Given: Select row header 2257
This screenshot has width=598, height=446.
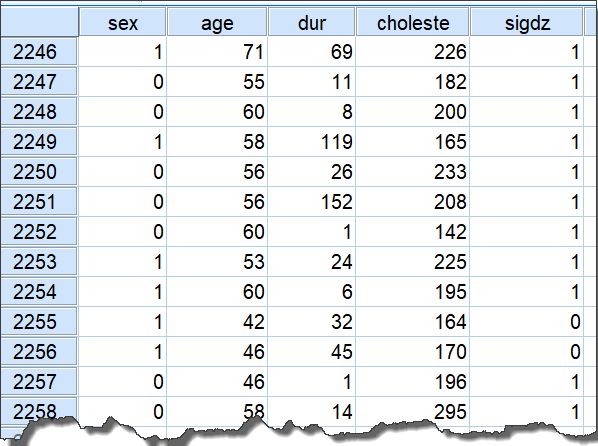Looking at the screenshot, I should point(39,382).
